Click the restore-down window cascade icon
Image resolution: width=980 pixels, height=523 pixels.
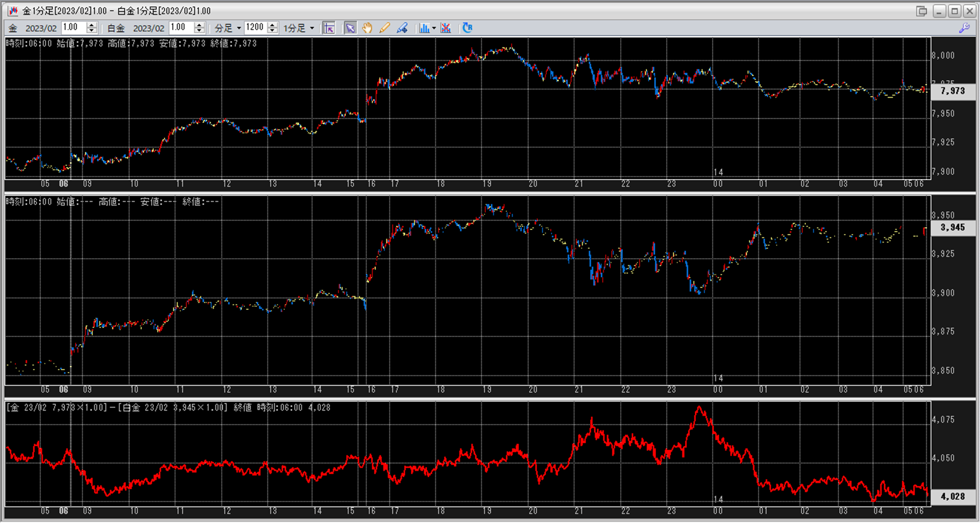coord(921,11)
